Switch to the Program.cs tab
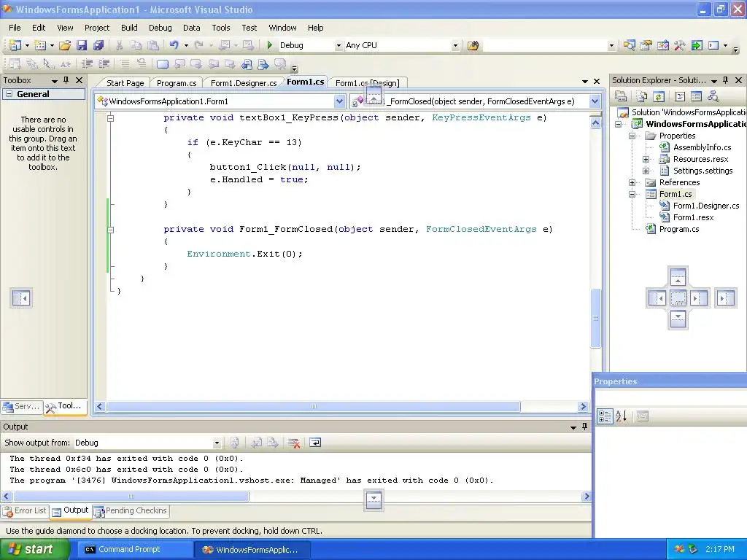Image resolution: width=747 pixels, height=560 pixels. click(177, 83)
